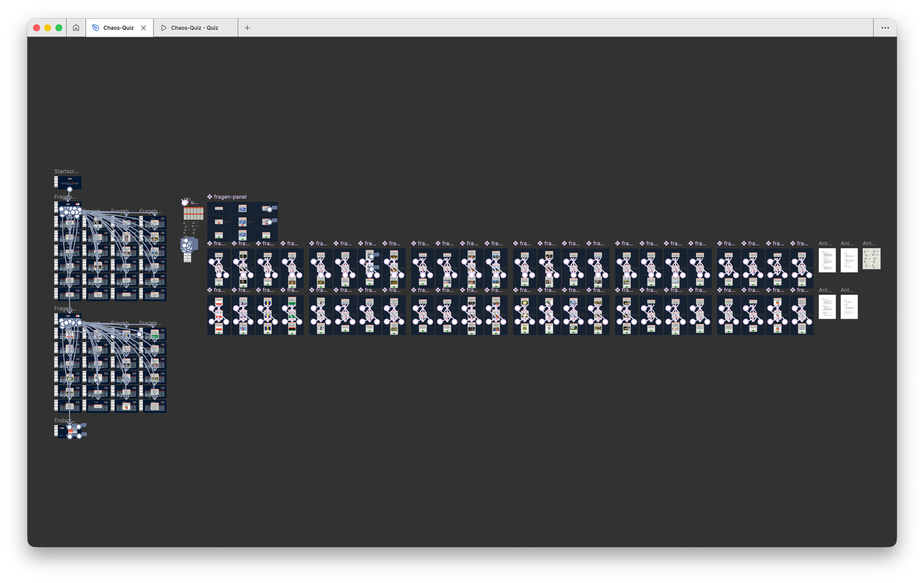Image resolution: width=924 pixels, height=583 pixels.
Task: Click the prototype node on Startscreen frame
Action: 69,189
